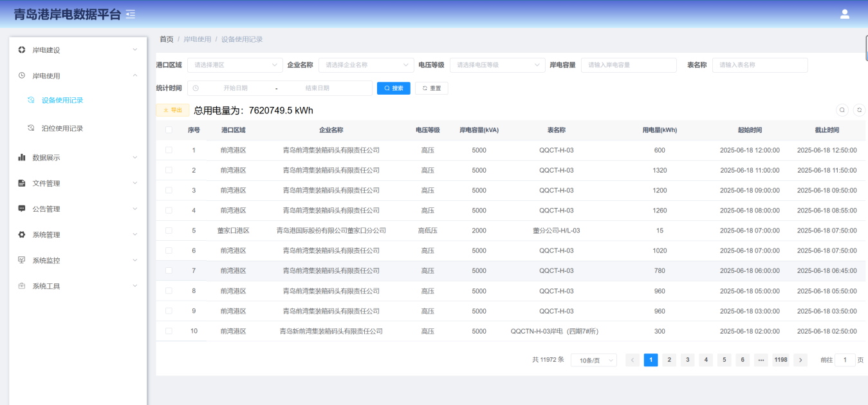Expand the 系统管理 sidebar menu
The width and height of the screenshot is (868, 405).
pos(78,234)
